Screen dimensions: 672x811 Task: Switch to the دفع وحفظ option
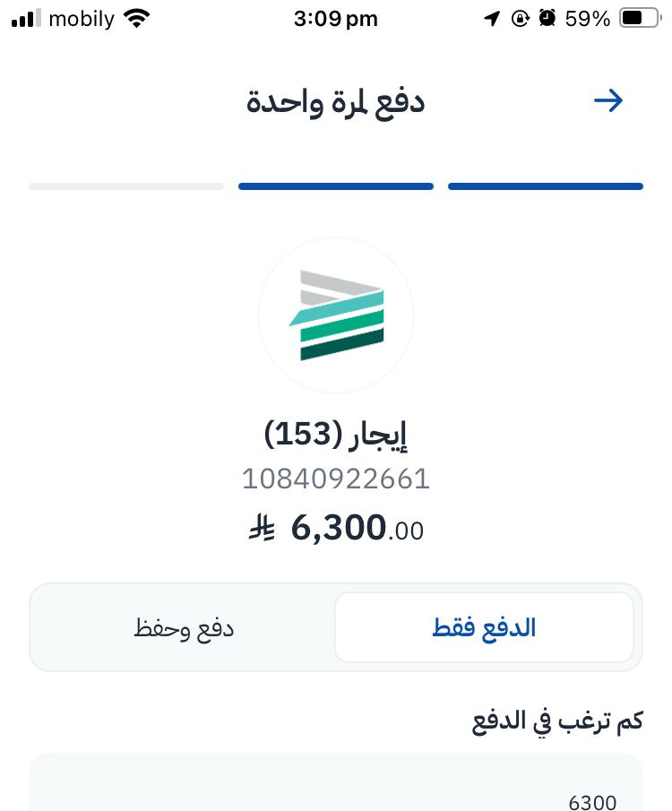(x=184, y=627)
